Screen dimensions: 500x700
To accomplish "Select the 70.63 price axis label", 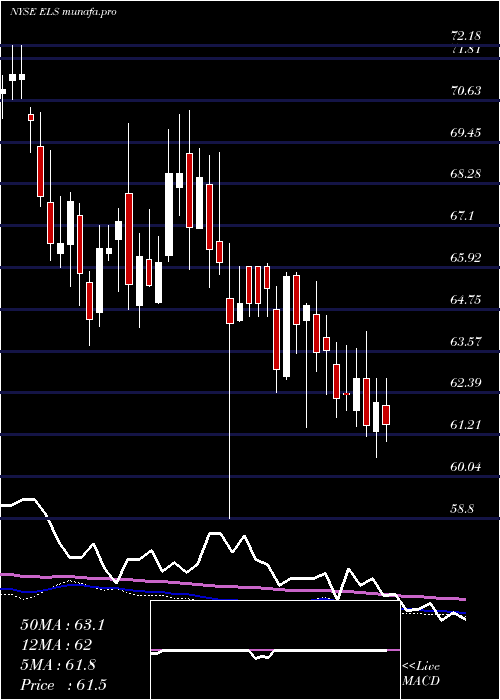I will tap(466, 91).
